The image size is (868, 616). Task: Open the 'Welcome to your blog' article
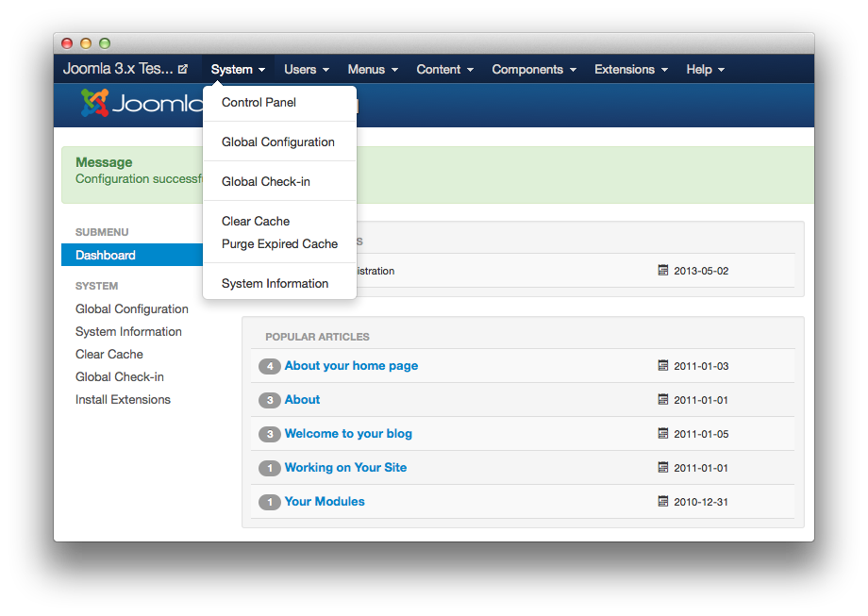click(x=348, y=434)
